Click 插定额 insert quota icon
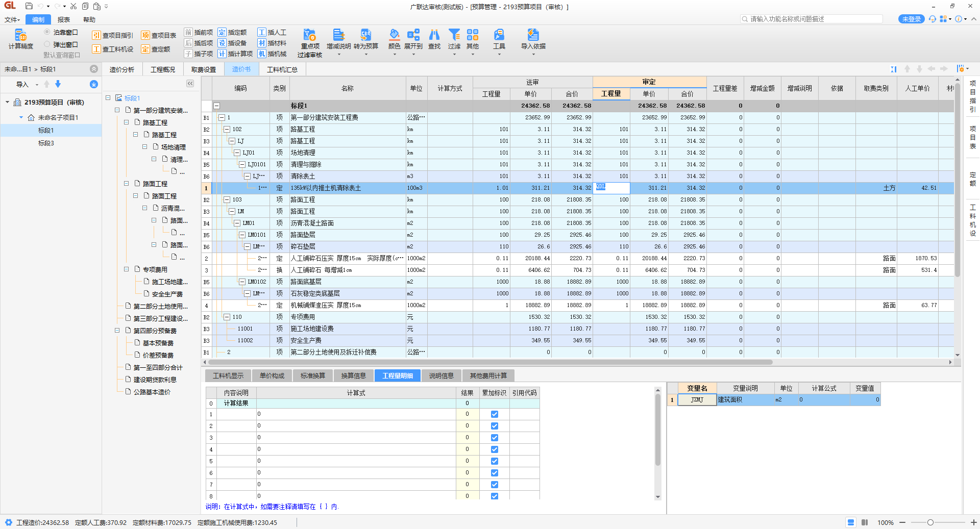 [232, 32]
